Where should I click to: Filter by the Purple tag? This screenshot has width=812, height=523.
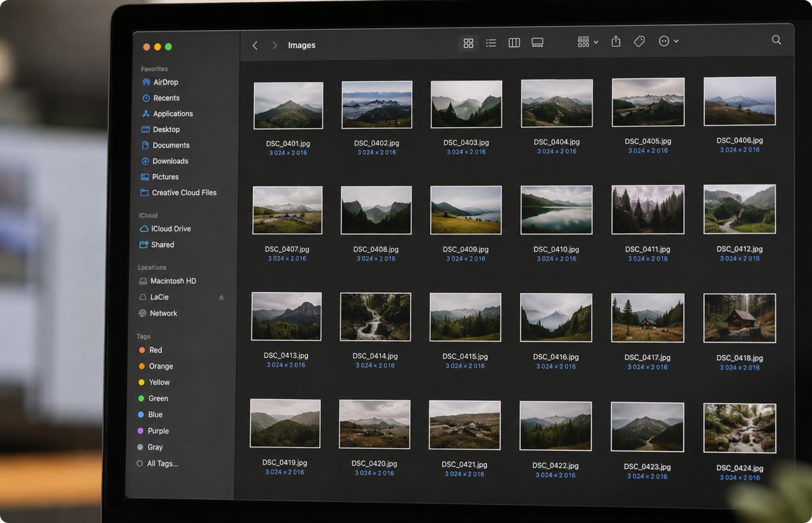tap(153, 431)
